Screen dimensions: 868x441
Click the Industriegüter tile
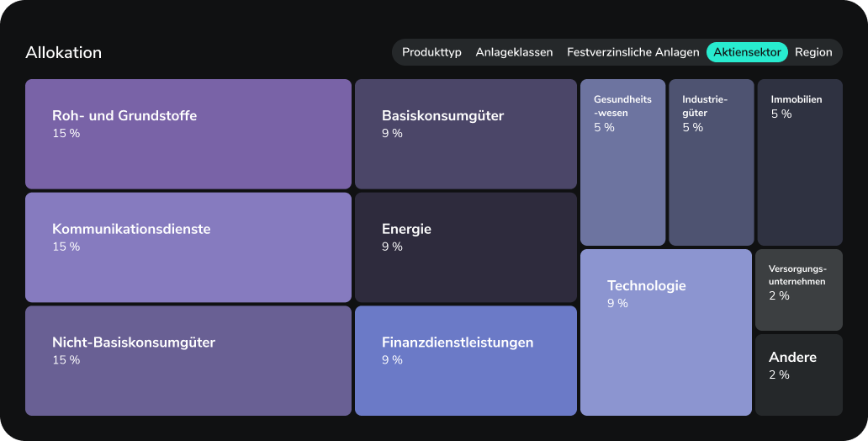[712, 162]
